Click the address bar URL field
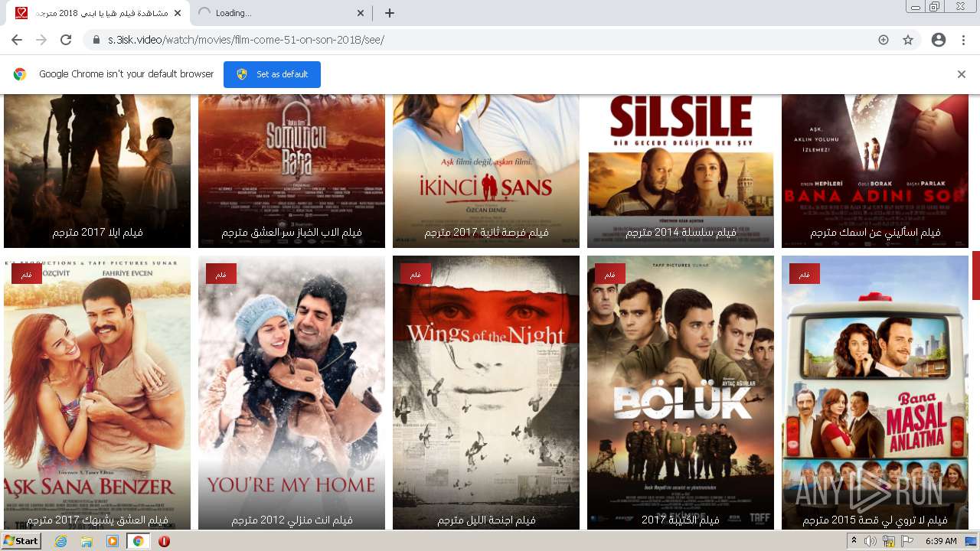Image resolution: width=980 pixels, height=551 pixels. 490,40
